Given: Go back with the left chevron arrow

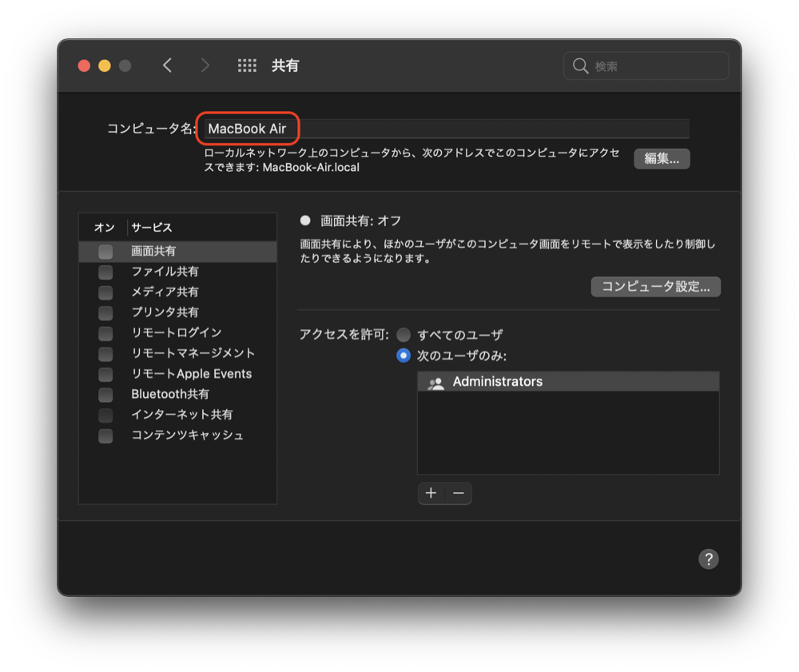Looking at the screenshot, I should [167, 66].
